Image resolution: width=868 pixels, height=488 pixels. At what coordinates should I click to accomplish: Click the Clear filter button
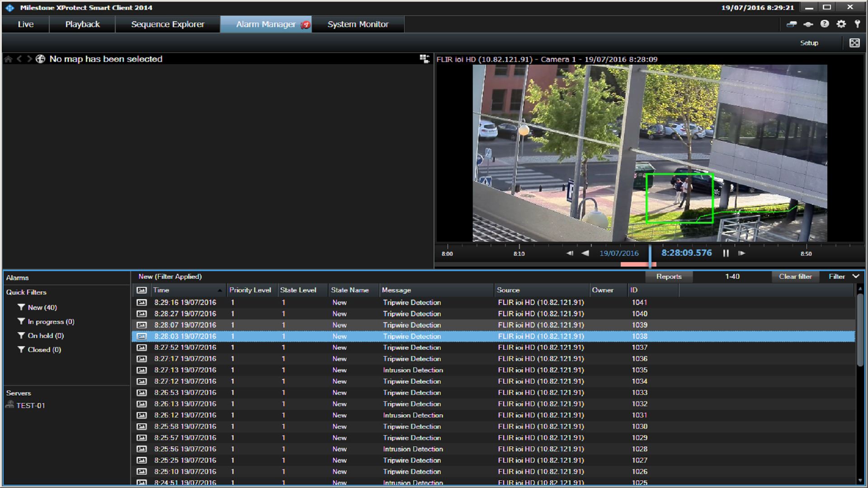click(x=795, y=277)
